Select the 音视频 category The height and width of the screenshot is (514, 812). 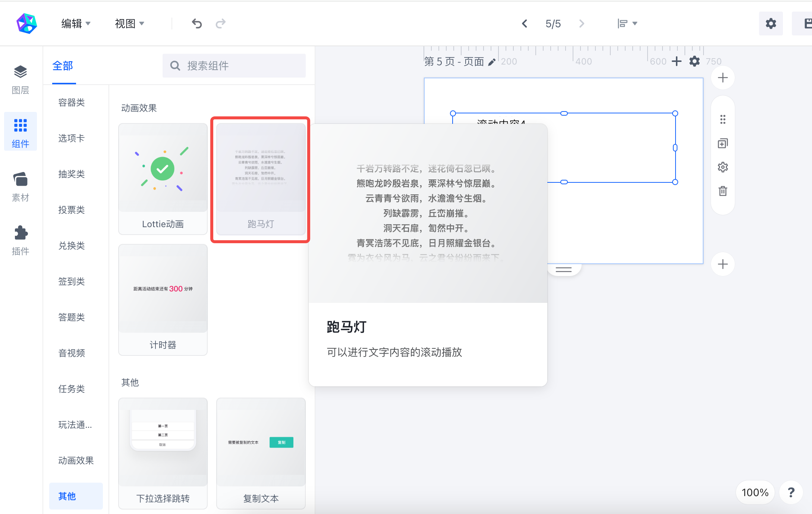72,353
